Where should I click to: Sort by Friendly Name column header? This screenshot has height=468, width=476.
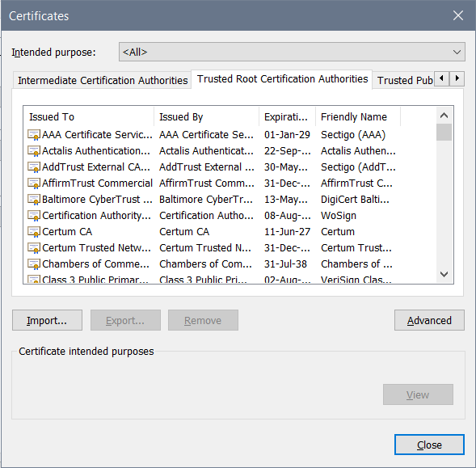358,116
